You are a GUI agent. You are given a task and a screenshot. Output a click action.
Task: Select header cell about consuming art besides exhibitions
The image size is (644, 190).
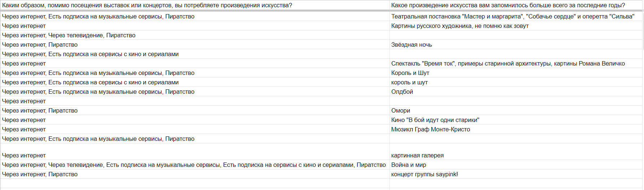(x=195, y=5)
